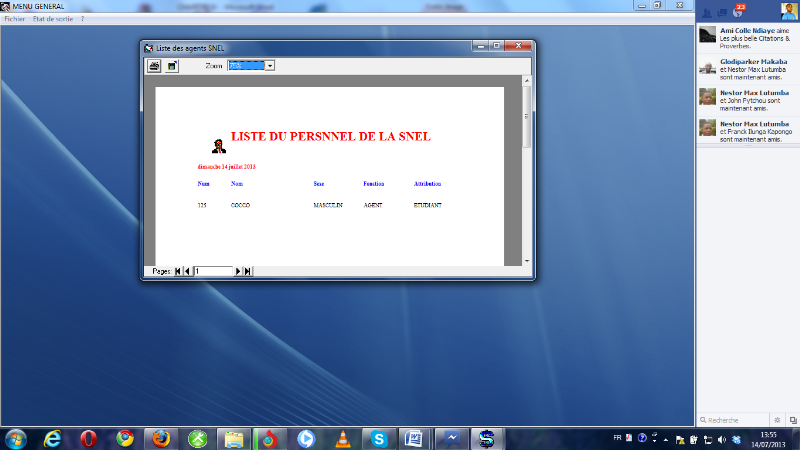Maximize the Liste des agents SNEL window

[x=496, y=46]
